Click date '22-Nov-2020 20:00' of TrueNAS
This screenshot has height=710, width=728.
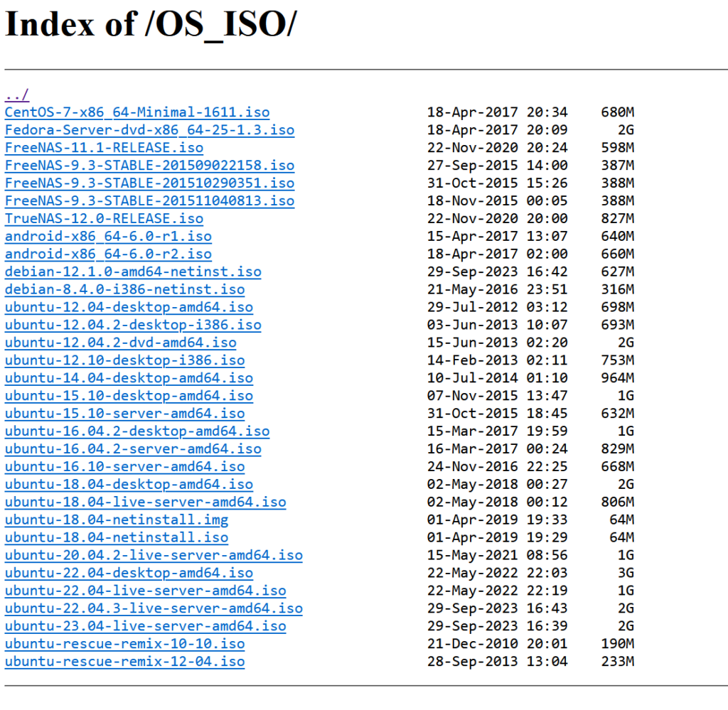497,219
